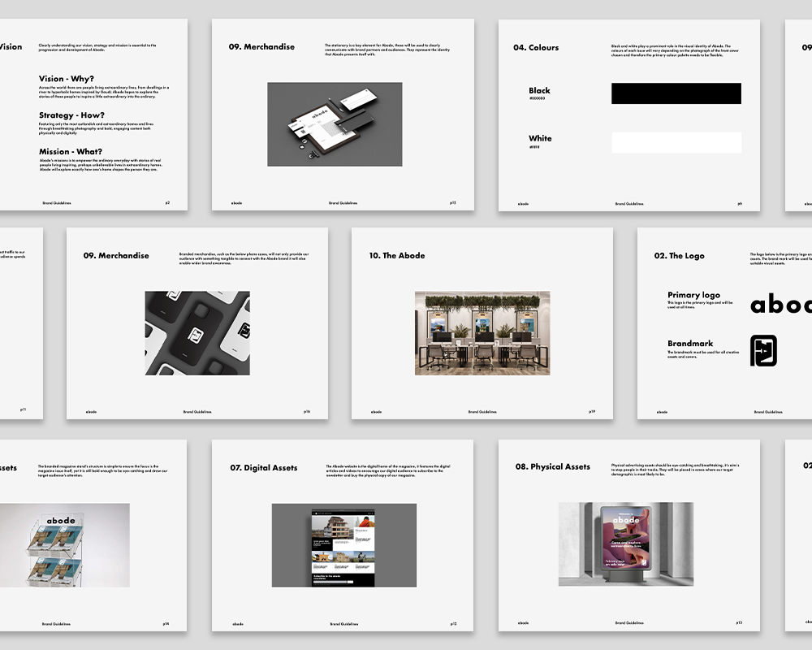Click the 'Strategy - How?' heading

(x=71, y=115)
